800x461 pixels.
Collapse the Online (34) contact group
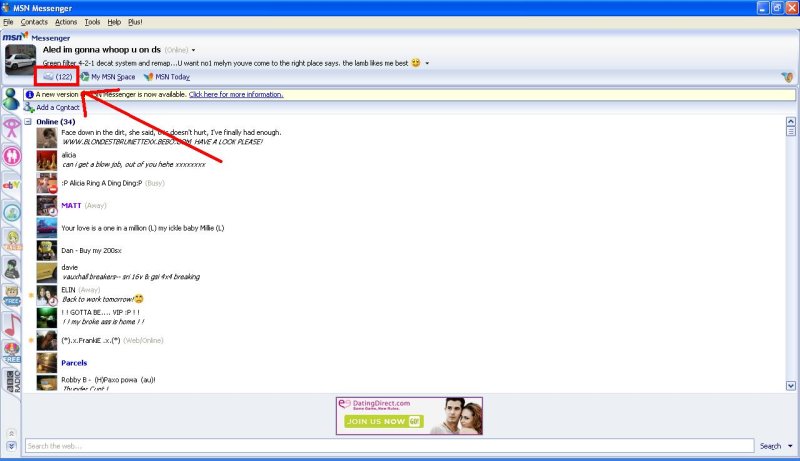27,122
